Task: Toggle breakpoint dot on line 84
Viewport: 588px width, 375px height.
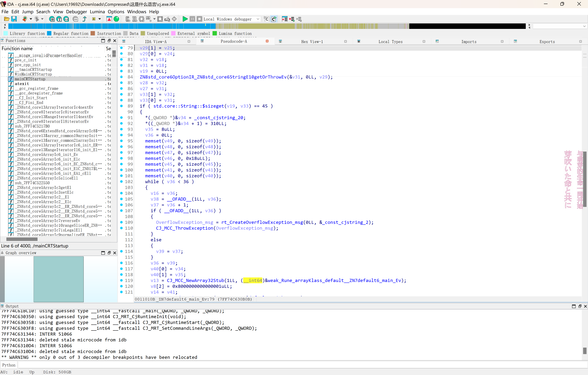Action: [121, 77]
